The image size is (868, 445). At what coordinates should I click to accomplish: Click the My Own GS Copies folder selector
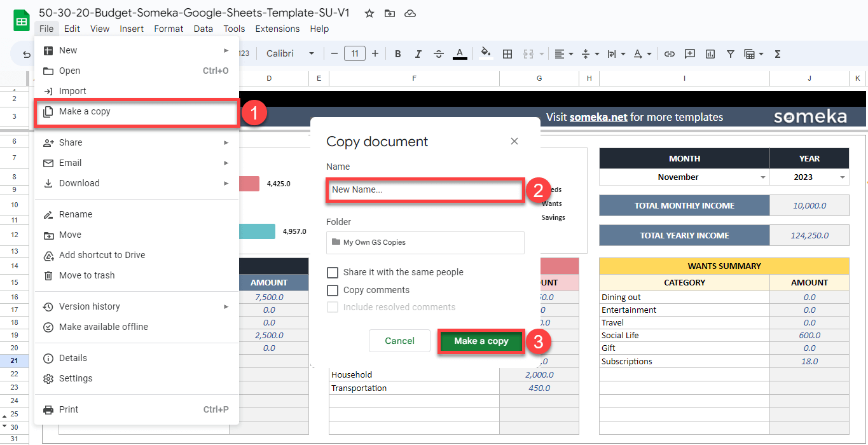tap(425, 242)
